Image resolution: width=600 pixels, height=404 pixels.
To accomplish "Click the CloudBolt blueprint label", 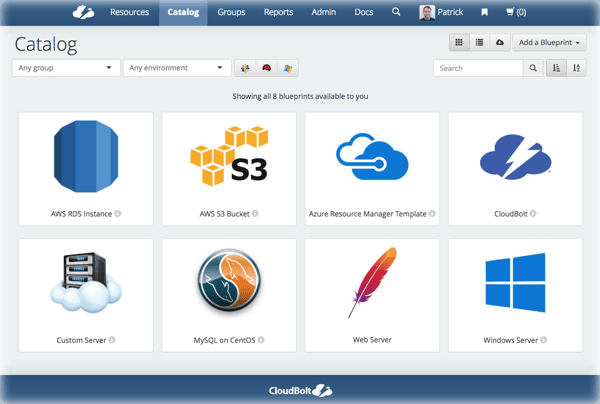I will pos(510,214).
